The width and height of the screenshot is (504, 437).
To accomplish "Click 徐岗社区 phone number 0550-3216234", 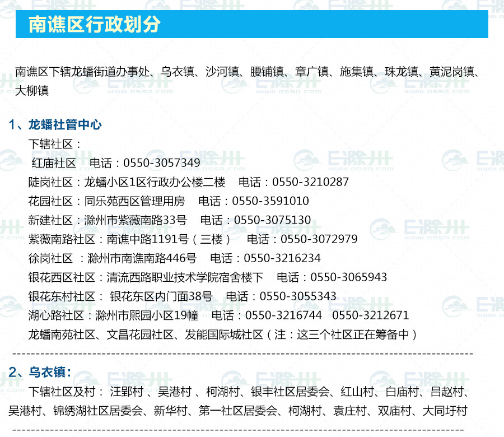I will click(282, 258).
